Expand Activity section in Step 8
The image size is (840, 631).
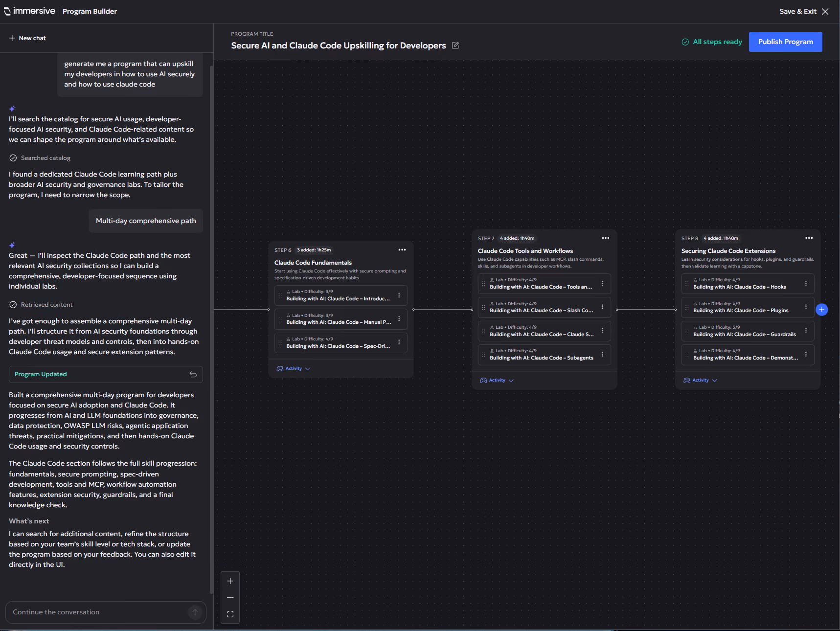[701, 381]
